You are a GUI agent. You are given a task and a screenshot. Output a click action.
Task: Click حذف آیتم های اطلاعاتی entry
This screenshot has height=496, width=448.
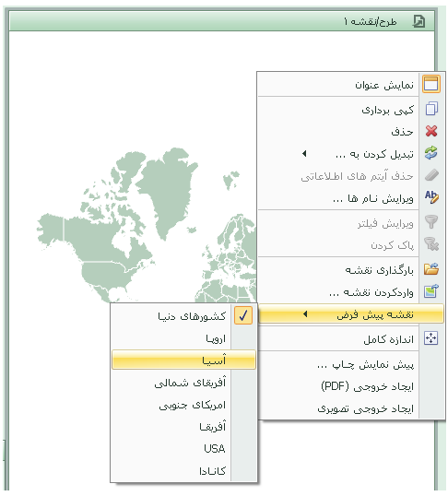(x=350, y=176)
